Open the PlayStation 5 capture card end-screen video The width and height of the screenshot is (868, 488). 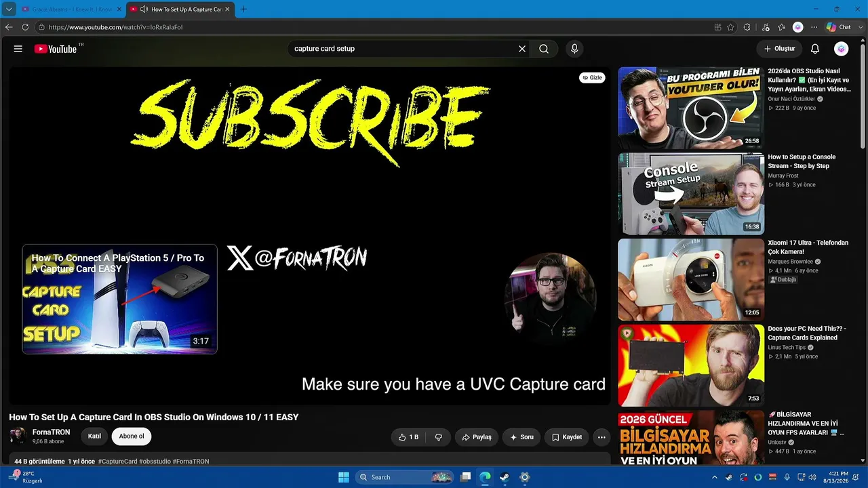pos(119,299)
